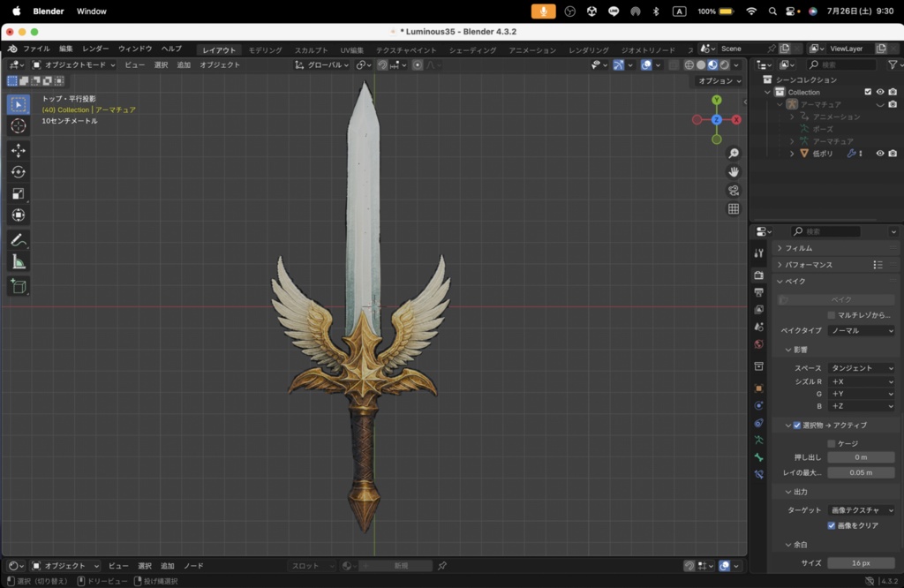904x588 pixels.
Task: Select the Transform tool
Action: 19,215
